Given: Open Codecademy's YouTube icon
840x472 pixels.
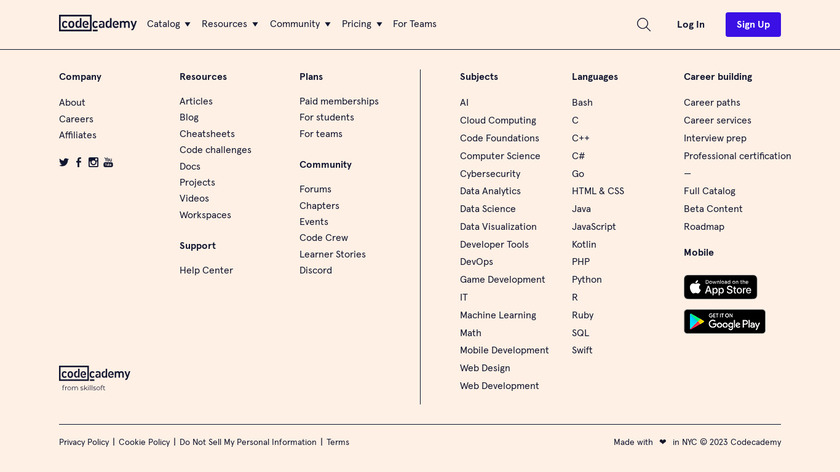Looking at the screenshot, I should [108, 162].
